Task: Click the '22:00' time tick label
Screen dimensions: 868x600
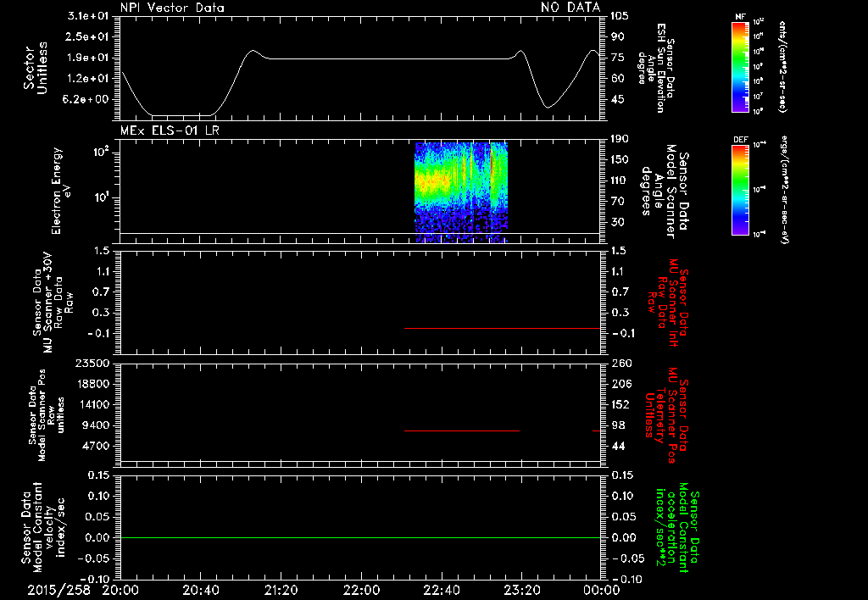Action: tap(361, 590)
